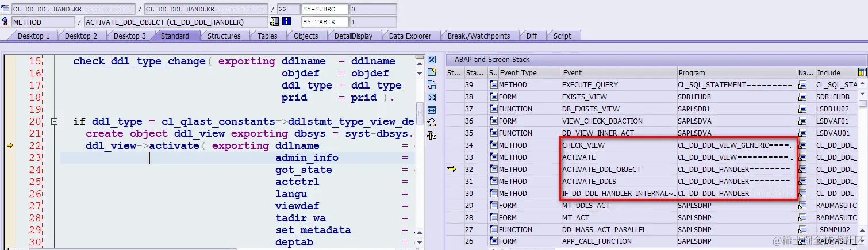
Task: Click the full screen tool icon
Action: point(432,97)
